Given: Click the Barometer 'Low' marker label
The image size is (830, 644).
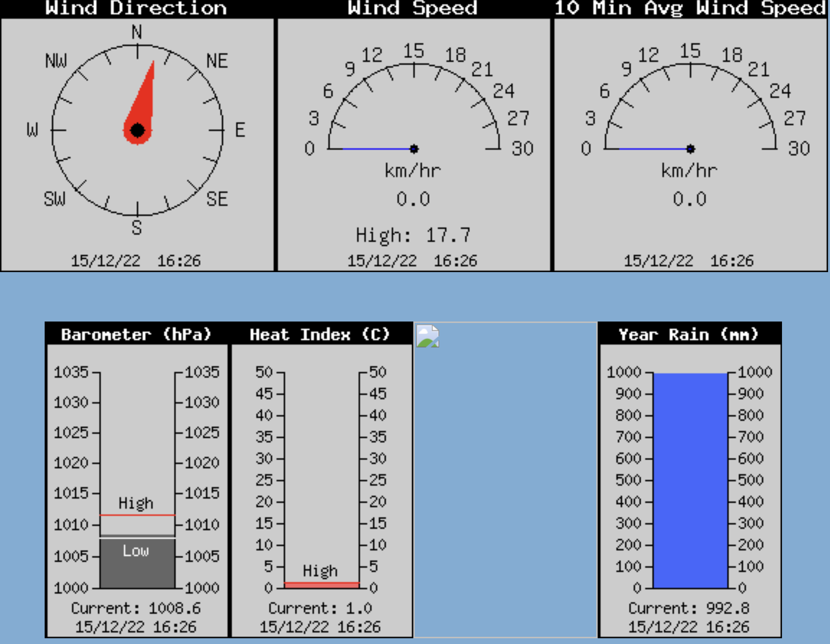Looking at the screenshot, I should [x=136, y=550].
